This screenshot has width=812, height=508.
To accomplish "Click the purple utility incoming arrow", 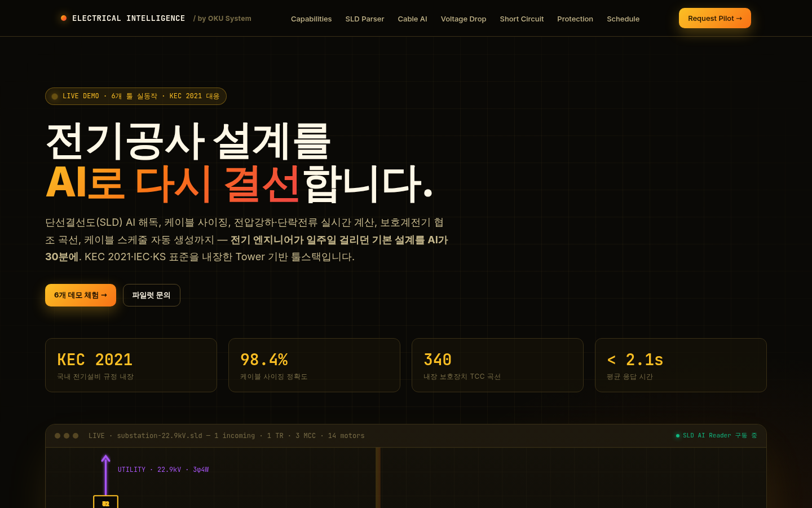I will pyautogui.click(x=105, y=475).
